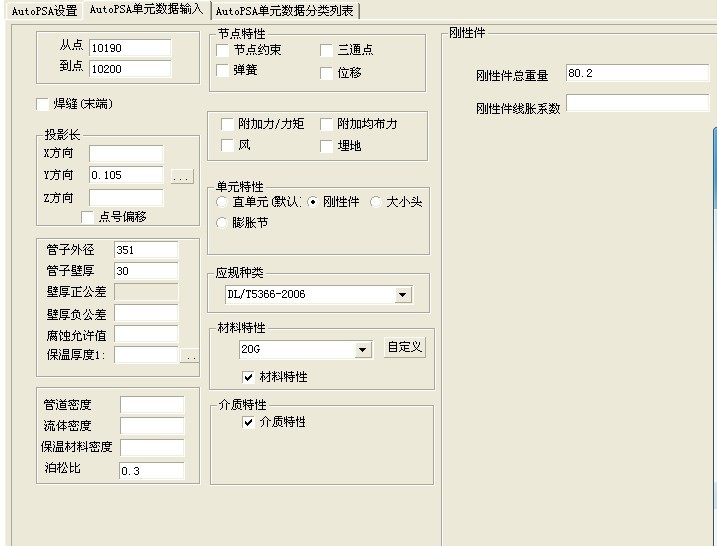The height and width of the screenshot is (546, 717).
Task: Select the 直单元 radio button
Action: [x=222, y=202]
